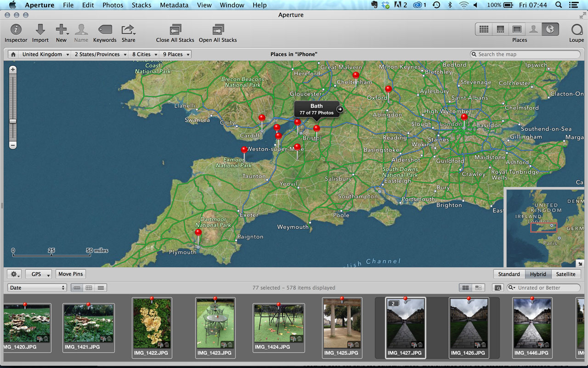588x368 pixels.
Task: Go to the Places home button
Action: click(13, 54)
